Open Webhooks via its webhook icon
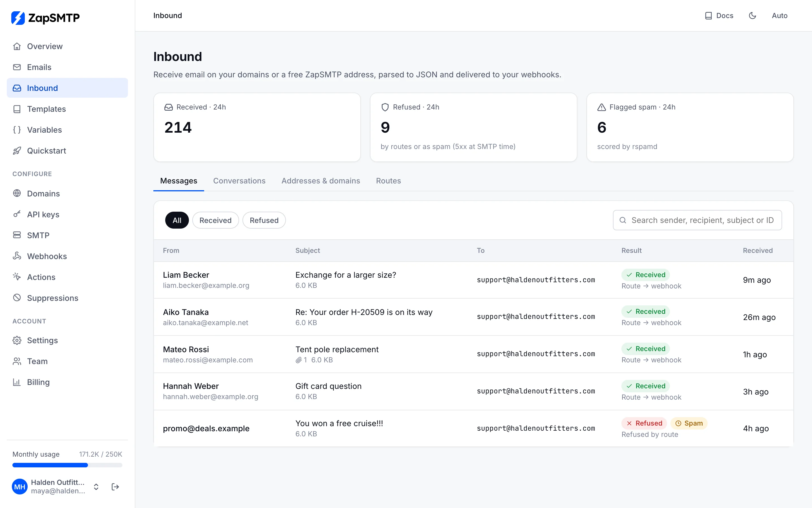This screenshot has height=508, width=812. 17,256
